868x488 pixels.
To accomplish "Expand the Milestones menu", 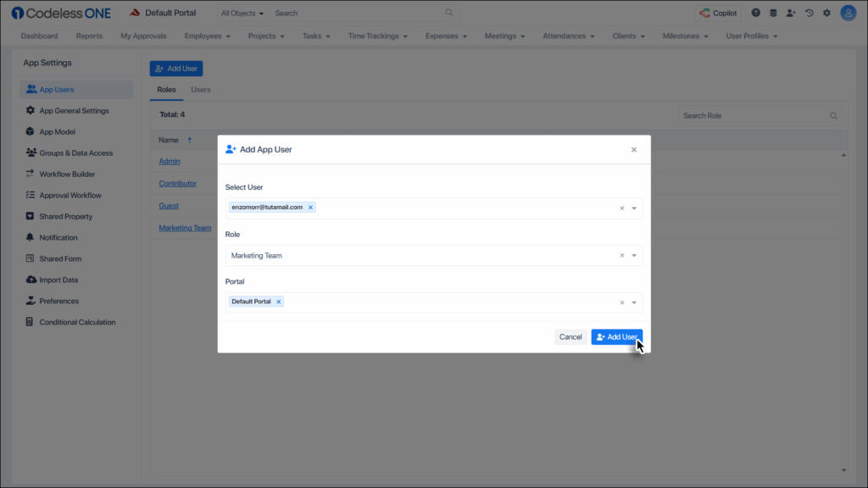I will [685, 36].
